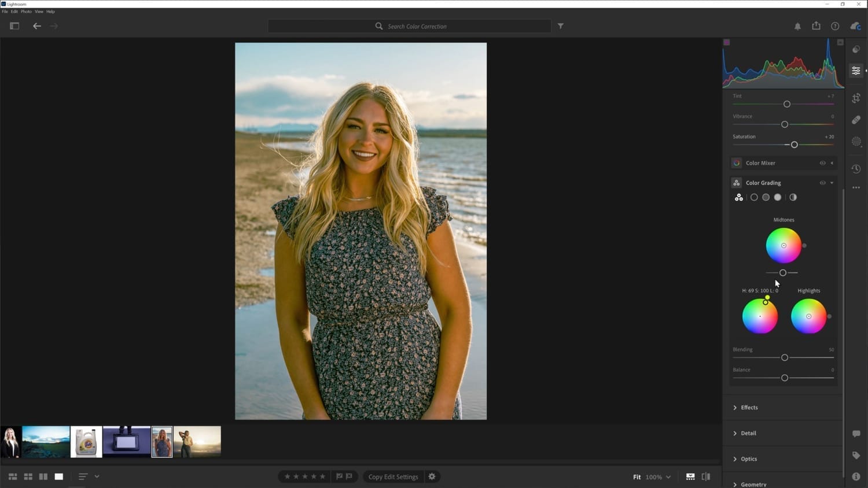Expand the Effects panel
This screenshot has height=488, width=868.
(749, 408)
